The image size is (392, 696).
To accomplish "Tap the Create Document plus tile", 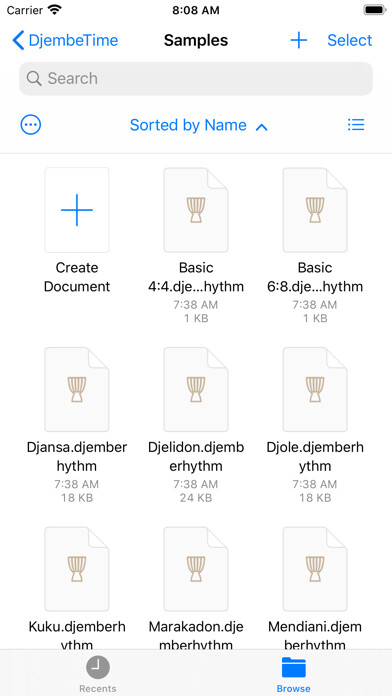I will (77, 210).
